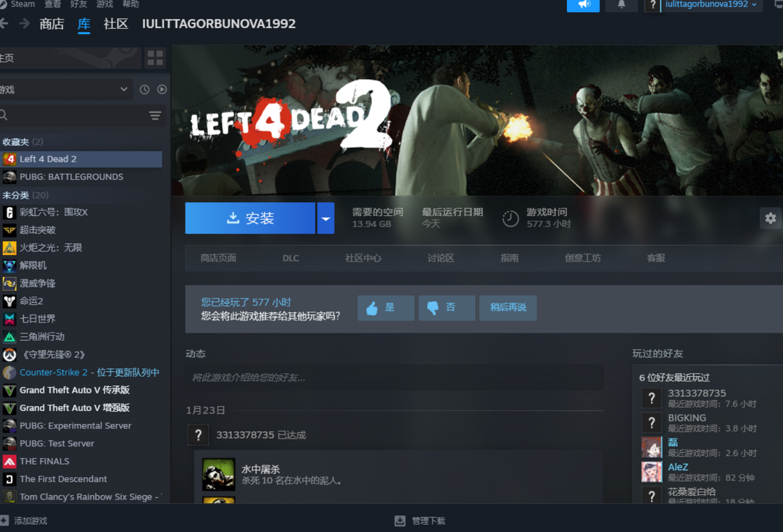Select 漫威争锋 in library
This screenshot has height=532, width=783.
coord(81,283)
